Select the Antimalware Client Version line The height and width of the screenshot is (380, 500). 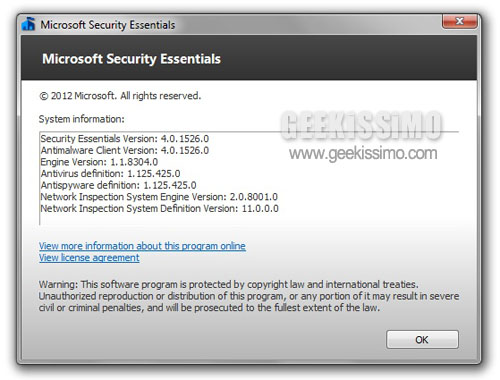[125, 150]
